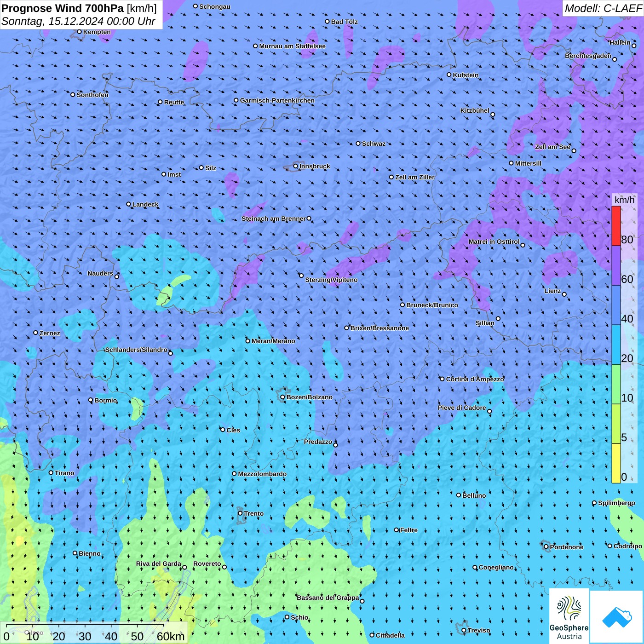
Task: Click the 'Steinach am Brenner' label
Action: click(274, 218)
